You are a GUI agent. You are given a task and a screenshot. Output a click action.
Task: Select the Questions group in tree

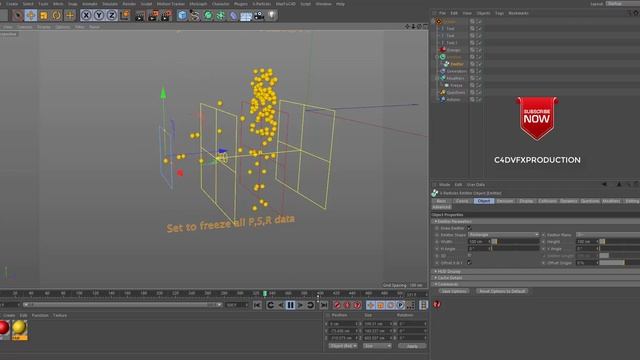coord(456,92)
